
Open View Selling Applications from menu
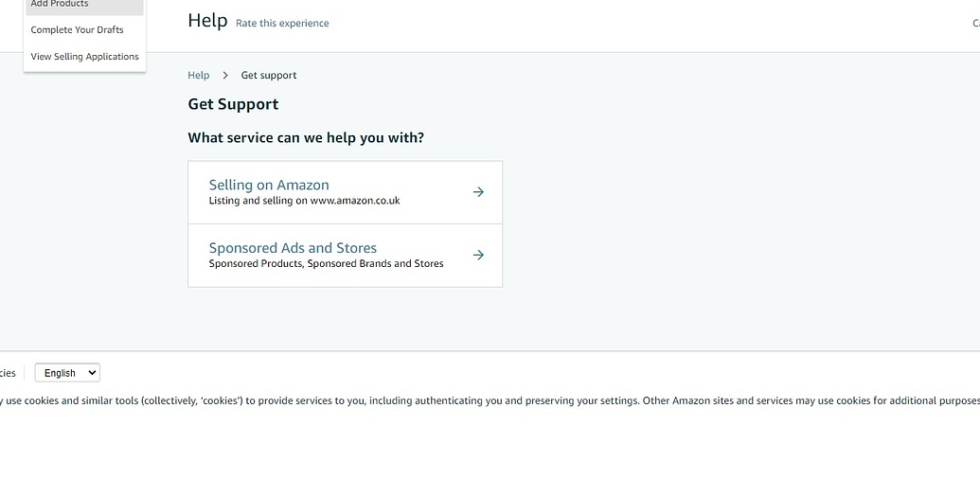(84, 57)
